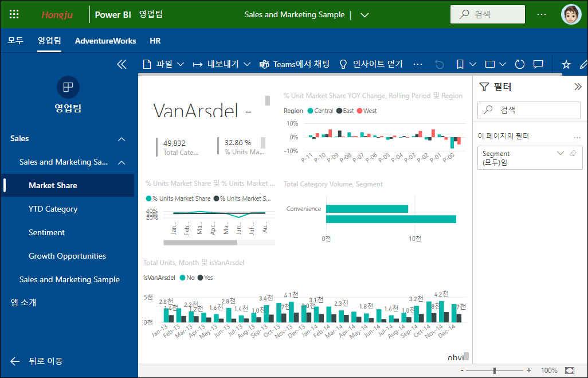
Task: Click zoom in plus button
Action: [529, 371]
